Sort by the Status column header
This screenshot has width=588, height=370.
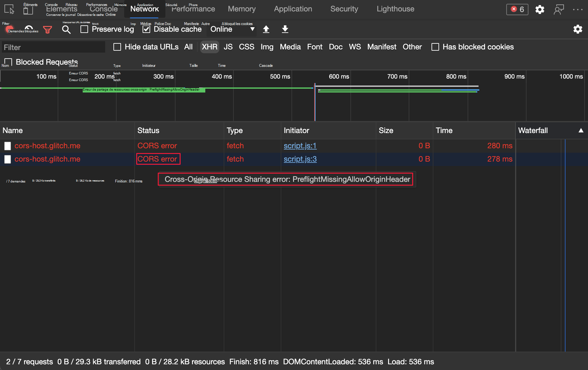(x=179, y=131)
